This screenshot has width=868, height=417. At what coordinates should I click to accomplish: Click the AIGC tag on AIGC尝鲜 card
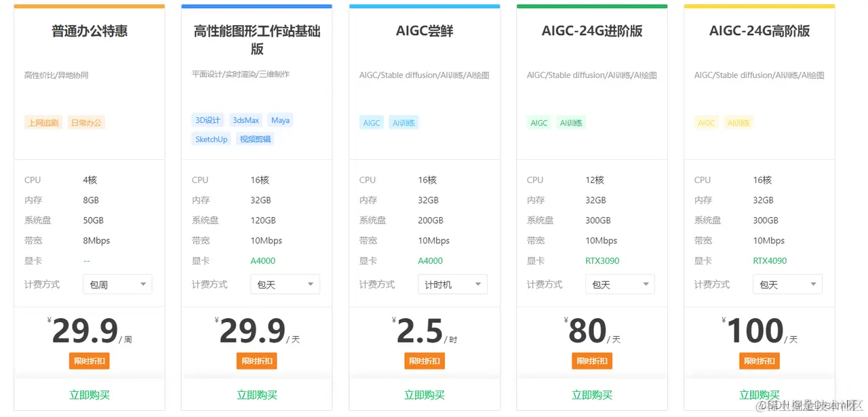(x=371, y=123)
